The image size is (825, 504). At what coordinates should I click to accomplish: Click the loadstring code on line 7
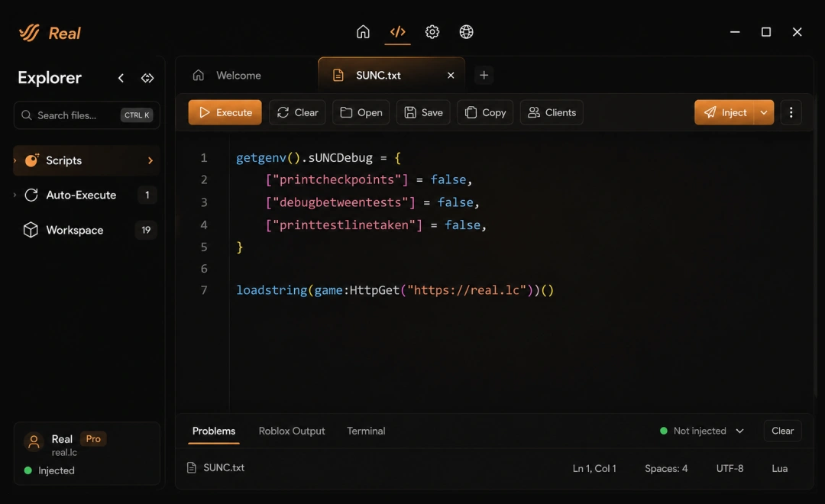coord(395,290)
